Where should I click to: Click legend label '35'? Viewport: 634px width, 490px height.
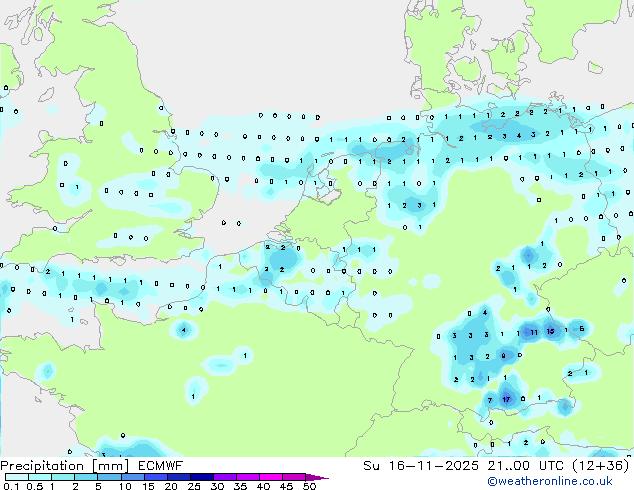[240, 486]
